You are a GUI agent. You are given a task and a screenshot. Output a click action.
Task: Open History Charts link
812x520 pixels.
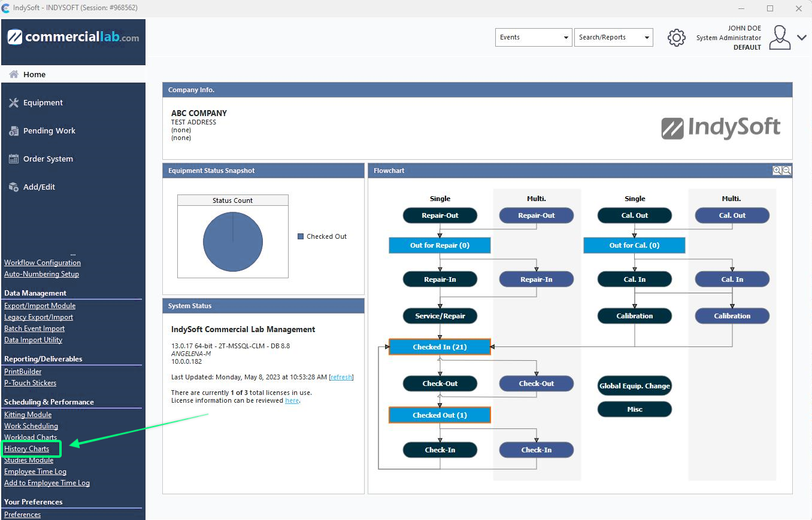pyautogui.click(x=26, y=449)
